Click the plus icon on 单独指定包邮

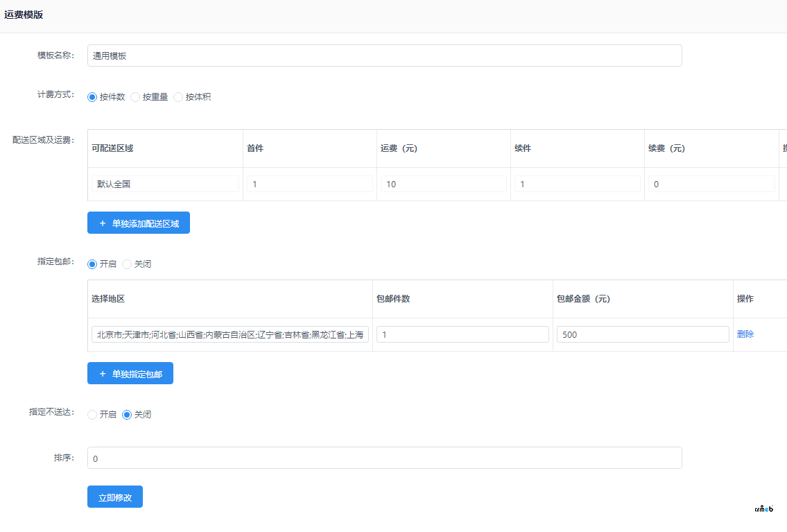coord(103,374)
